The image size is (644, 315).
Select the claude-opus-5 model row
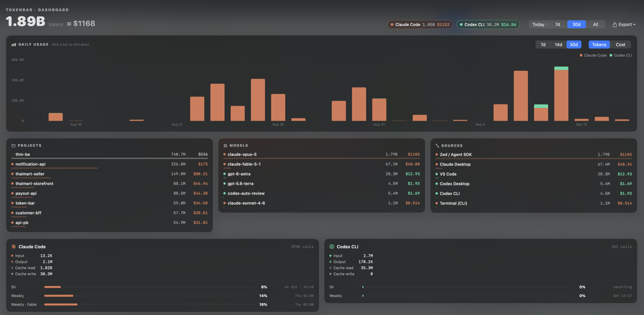pos(322,154)
